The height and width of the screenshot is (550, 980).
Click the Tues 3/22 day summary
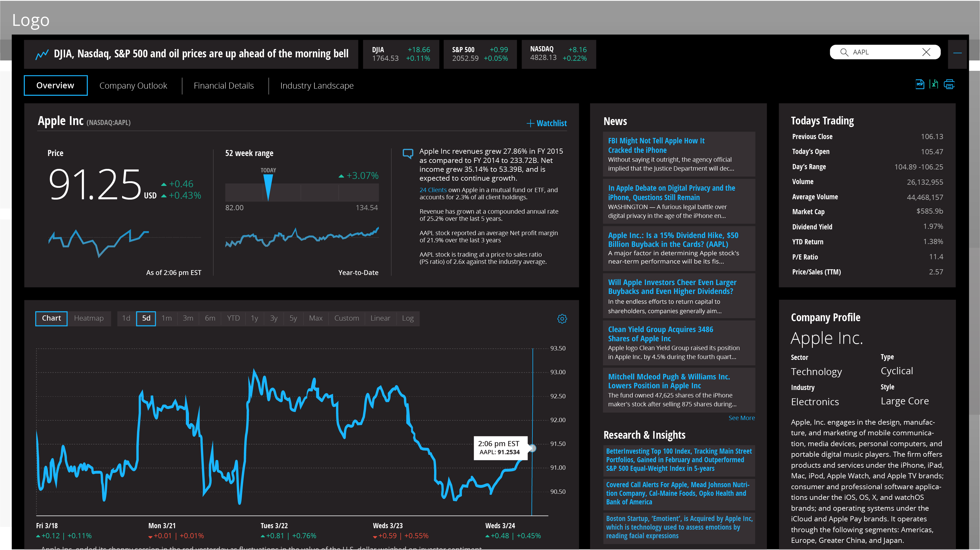click(x=288, y=531)
